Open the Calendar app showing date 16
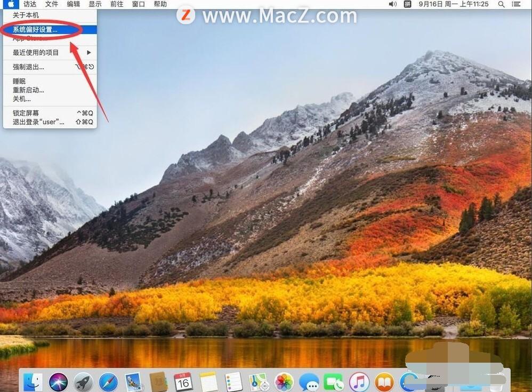 [x=183, y=381]
